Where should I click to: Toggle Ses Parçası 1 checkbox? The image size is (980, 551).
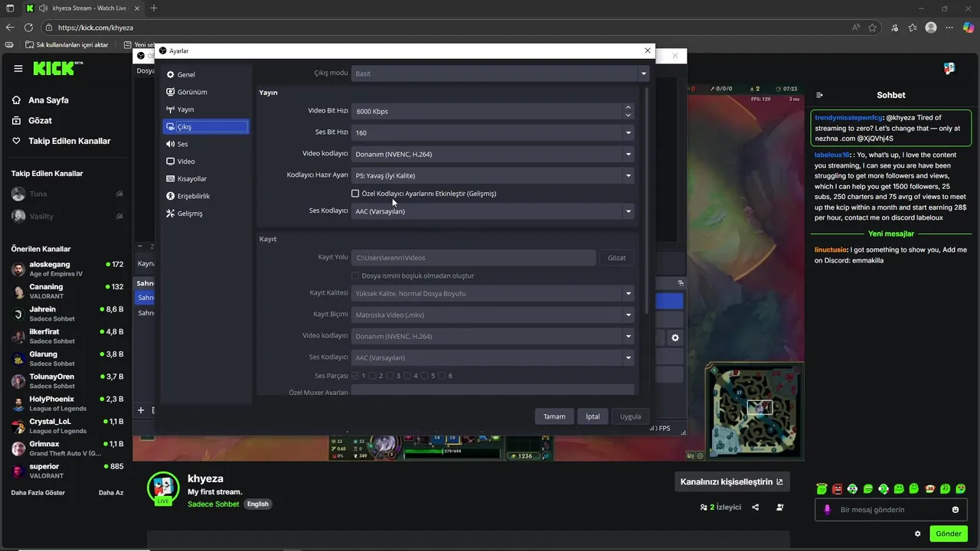click(355, 376)
